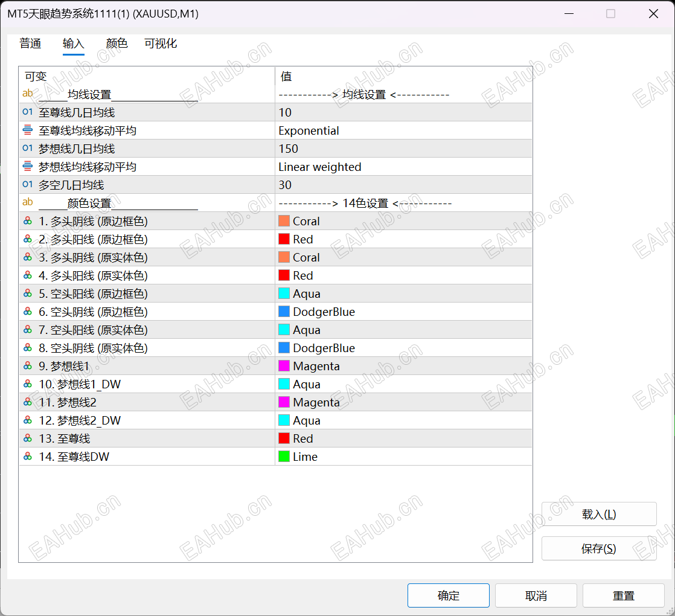
Task: Click color icon for 2. 多头阳线 (原边框色)
Action: coord(28,239)
